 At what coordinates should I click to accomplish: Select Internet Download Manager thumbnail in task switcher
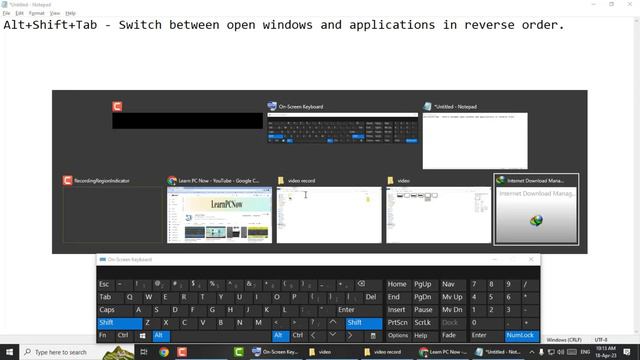(x=536, y=210)
